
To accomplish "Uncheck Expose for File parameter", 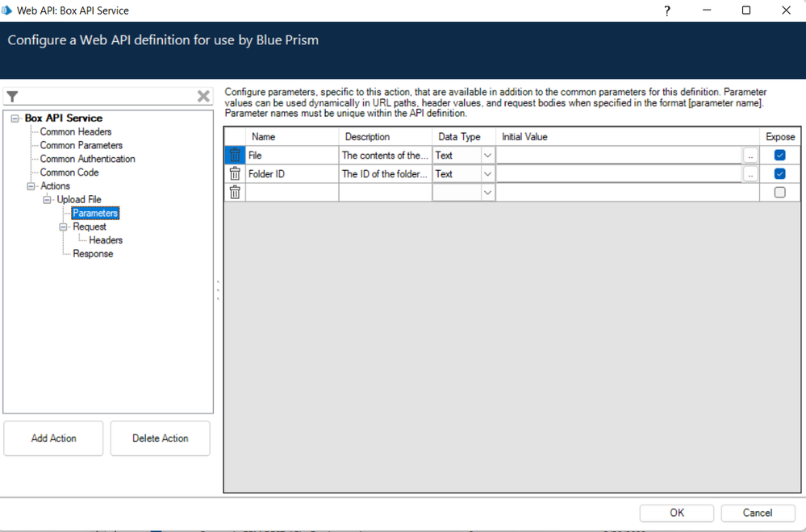I will tap(779, 156).
